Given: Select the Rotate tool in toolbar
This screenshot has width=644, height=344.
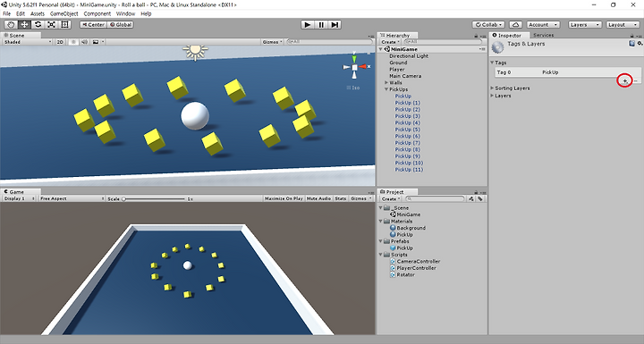Looking at the screenshot, I should click(x=38, y=25).
